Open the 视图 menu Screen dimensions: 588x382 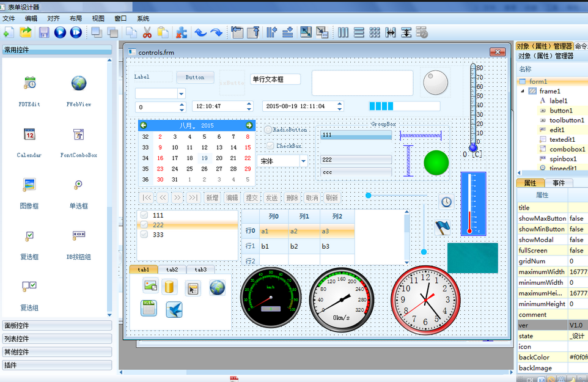click(x=98, y=18)
